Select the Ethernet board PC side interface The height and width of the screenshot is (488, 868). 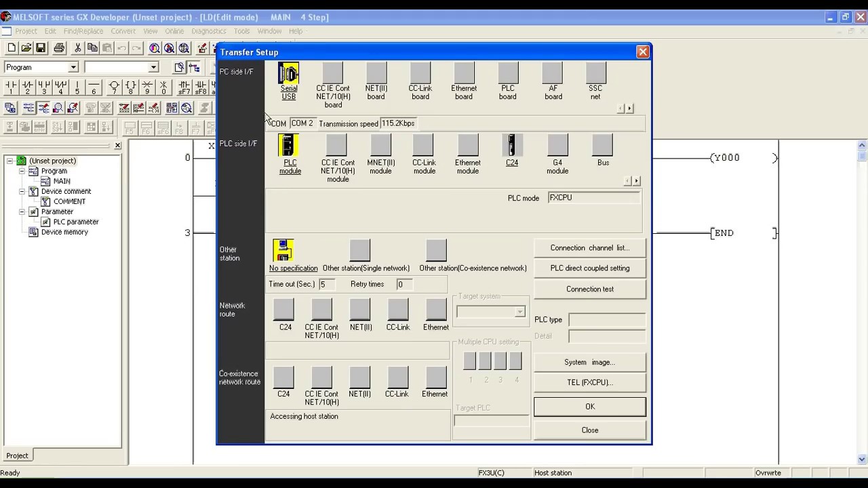pos(463,75)
